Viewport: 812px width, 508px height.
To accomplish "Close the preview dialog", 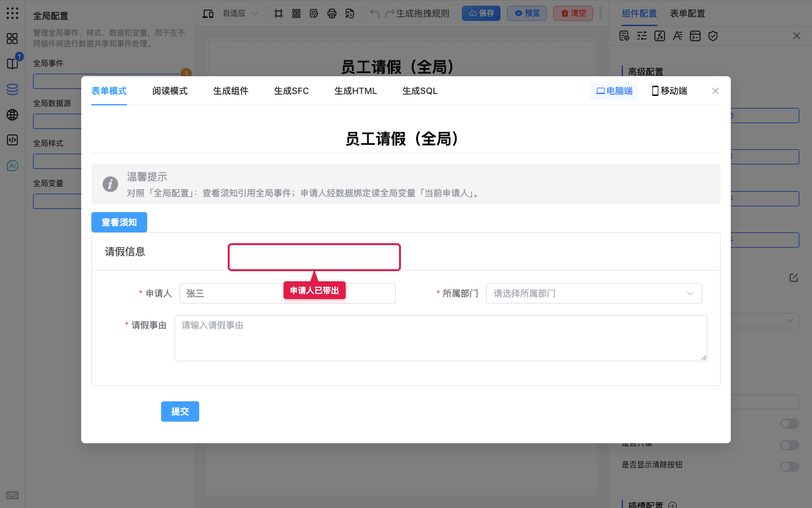I will pyautogui.click(x=716, y=91).
